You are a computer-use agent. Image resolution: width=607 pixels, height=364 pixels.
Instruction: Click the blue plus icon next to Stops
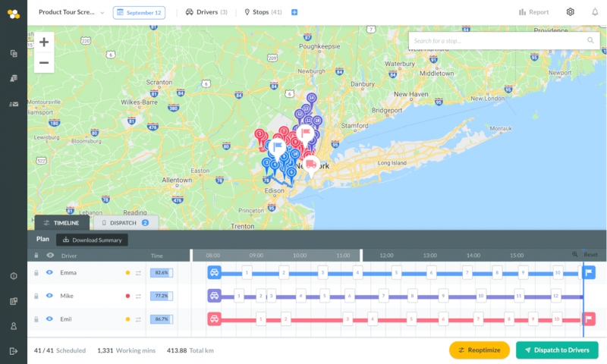click(x=294, y=12)
